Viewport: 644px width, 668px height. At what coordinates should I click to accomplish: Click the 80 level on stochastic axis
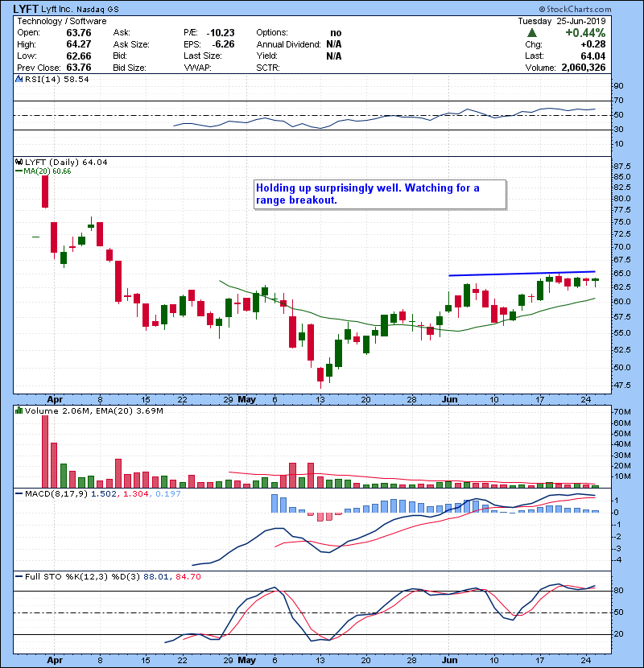click(x=618, y=591)
